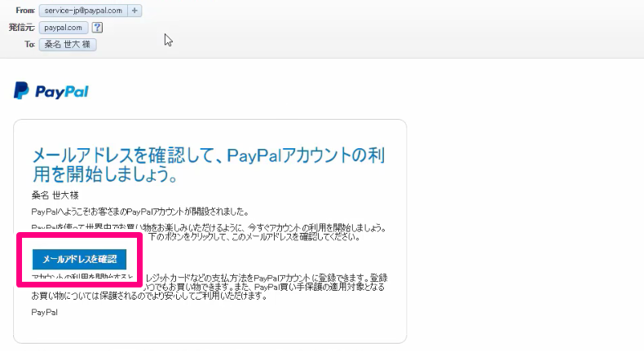
Task: Click the PayPal signature text at bottom
Action: [44, 313]
